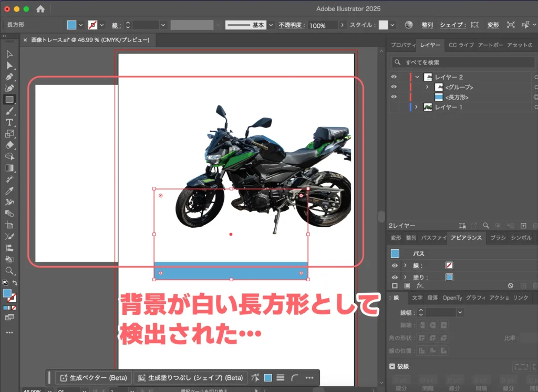The height and width of the screenshot is (392, 538).
Task: Select the Paintbrush tool
Action: tap(9, 111)
